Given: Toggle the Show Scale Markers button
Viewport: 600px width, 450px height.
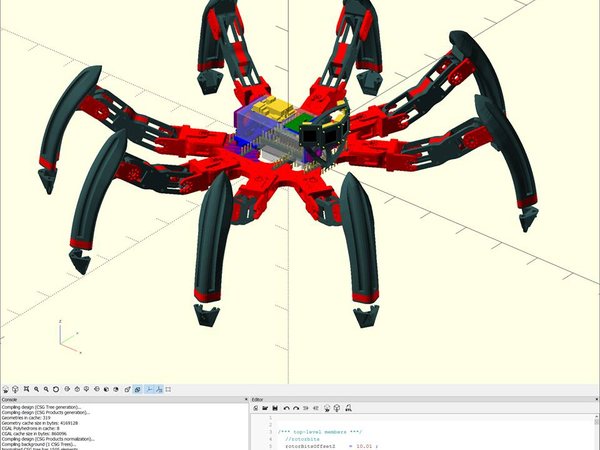Looking at the screenshot, I should pyautogui.click(x=159, y=389).
